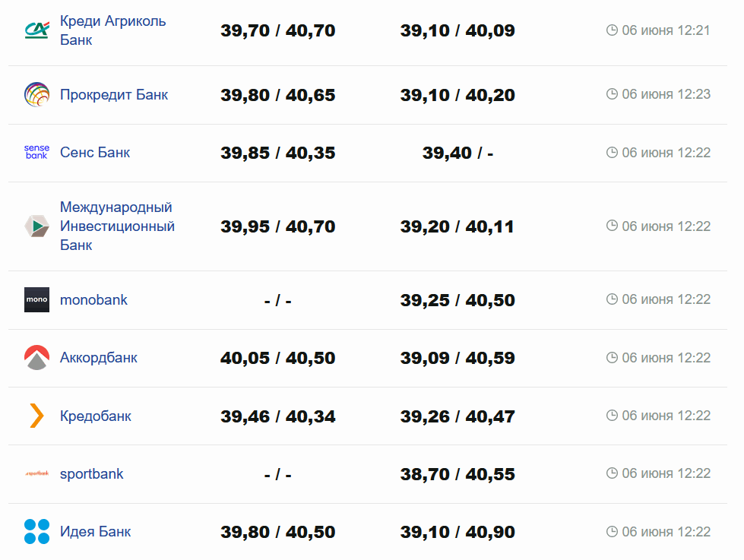
Task: Open the monobank name link
Action: click(93, 300)
